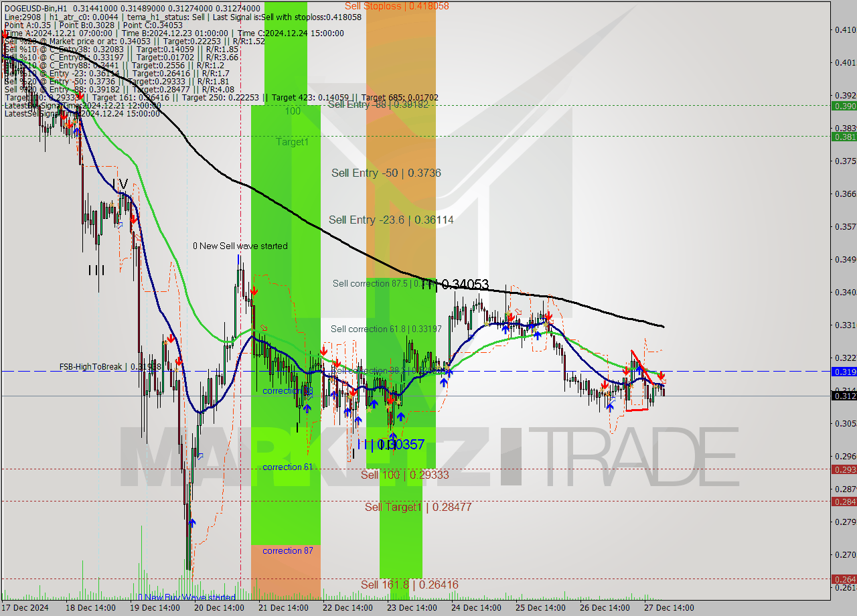857x616 pixels.
Task: Select the 'Sell Stoploss | 0.418058' label
Action: click(397, 6)
